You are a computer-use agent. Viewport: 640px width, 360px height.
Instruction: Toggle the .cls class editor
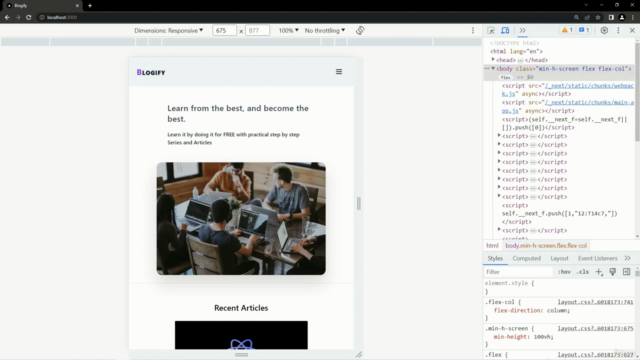coord(582,272)
